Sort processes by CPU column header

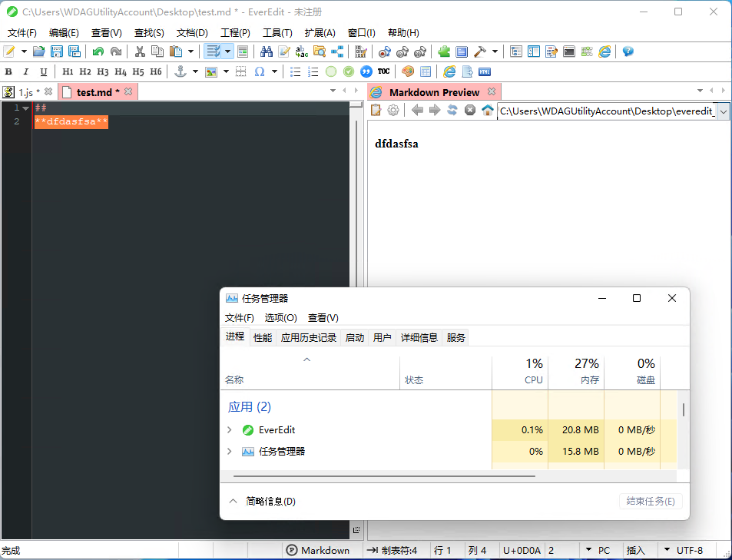520,372
